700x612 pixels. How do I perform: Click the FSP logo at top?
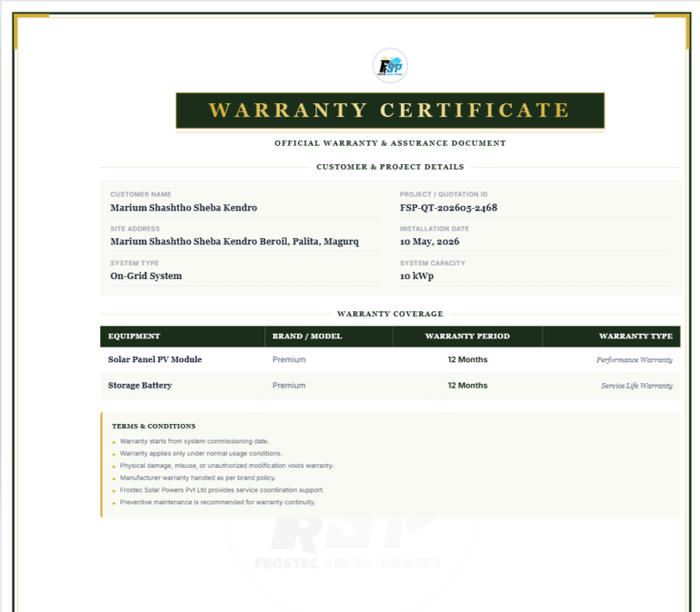coord(390,66)
